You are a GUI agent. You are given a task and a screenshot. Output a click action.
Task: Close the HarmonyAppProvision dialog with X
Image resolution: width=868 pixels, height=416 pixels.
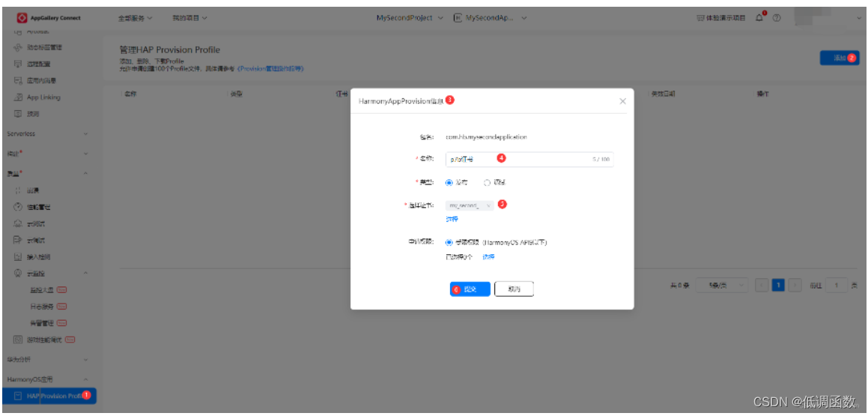click(x=623, y=101)
